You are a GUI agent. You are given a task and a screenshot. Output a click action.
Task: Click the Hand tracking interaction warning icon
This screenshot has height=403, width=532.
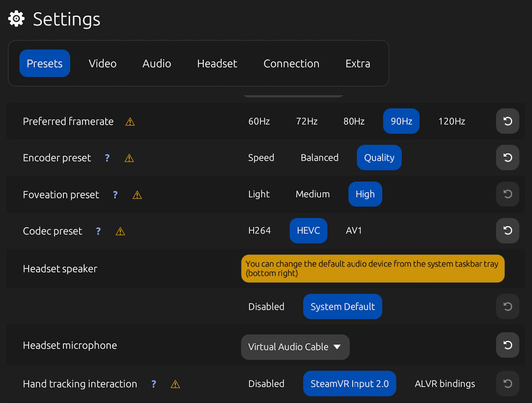(175, 384)
